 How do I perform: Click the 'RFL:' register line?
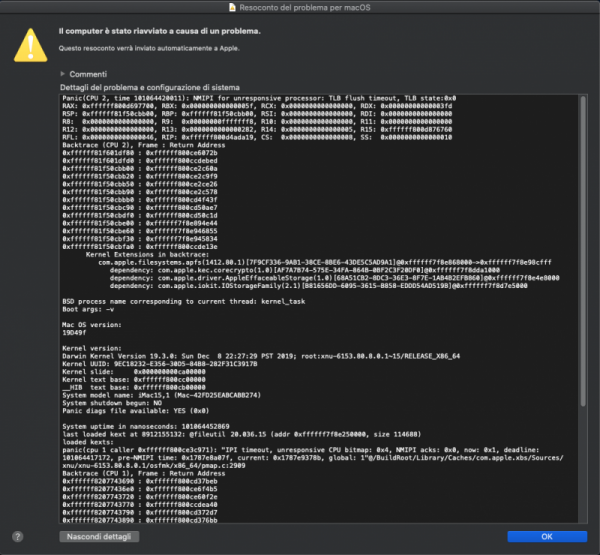coord(257,137)
